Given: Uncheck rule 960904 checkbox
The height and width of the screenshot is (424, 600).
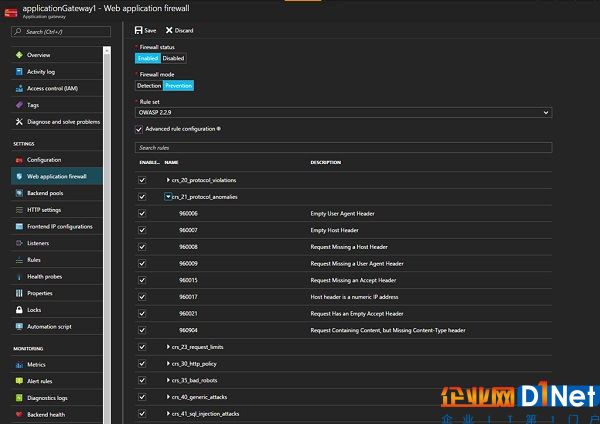Looking at the screenshot, I should point(142,330).
